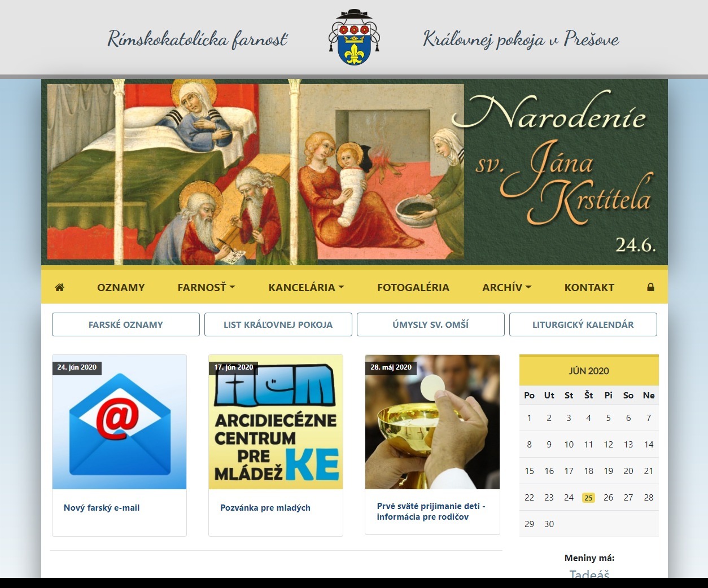Expand the FARNOSŤ dropdown menu

[x=206, y=287]
